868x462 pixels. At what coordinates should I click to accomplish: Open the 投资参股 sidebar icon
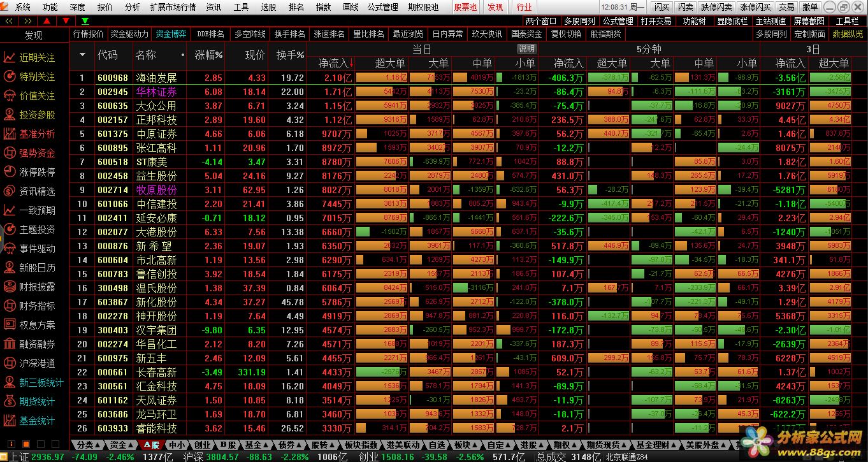click(10, 115)
